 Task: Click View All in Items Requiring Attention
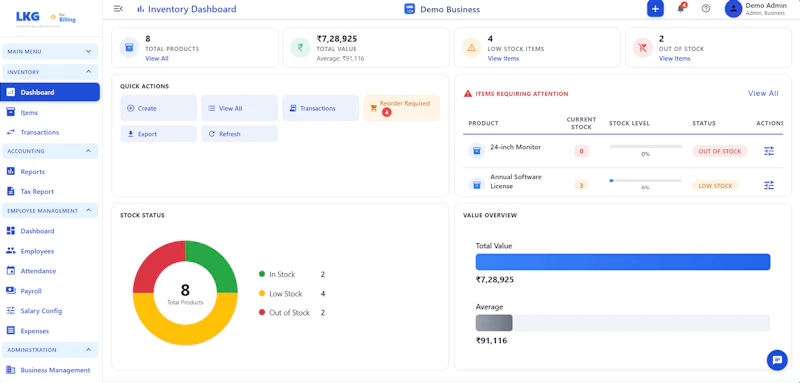point(763,93)
